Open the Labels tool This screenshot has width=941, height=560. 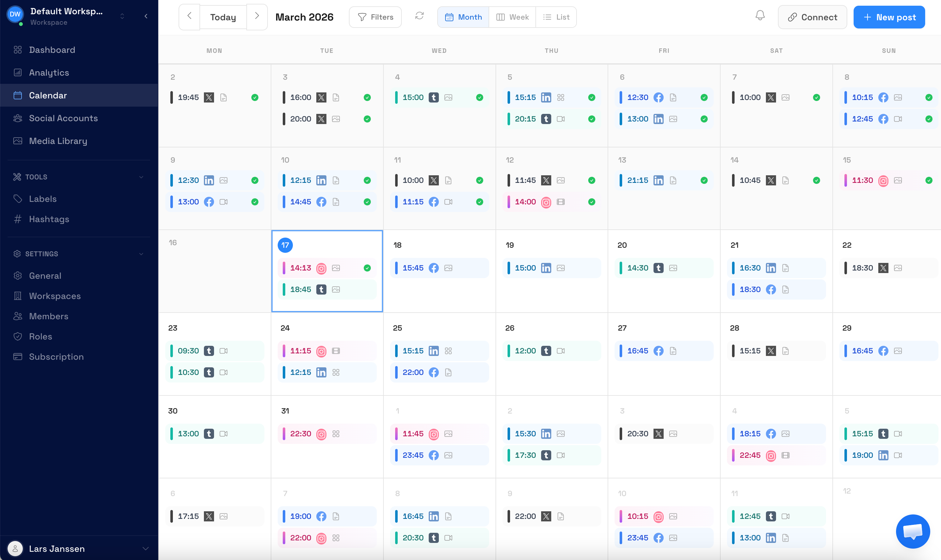42,198
